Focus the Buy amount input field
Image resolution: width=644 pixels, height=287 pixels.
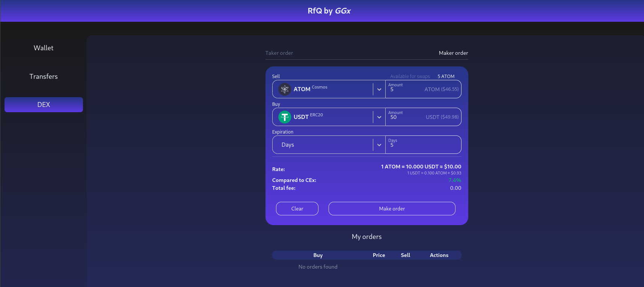coord(423,117)
